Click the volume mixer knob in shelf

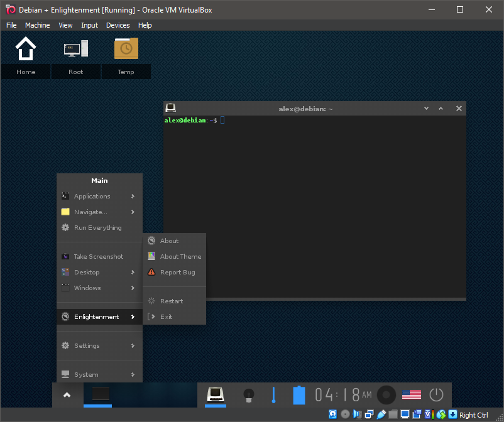point(386,395)
